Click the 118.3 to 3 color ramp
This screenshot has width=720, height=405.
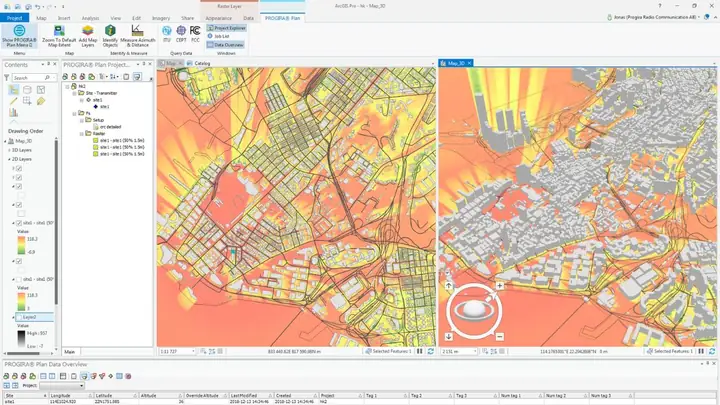tap(21, 302)
